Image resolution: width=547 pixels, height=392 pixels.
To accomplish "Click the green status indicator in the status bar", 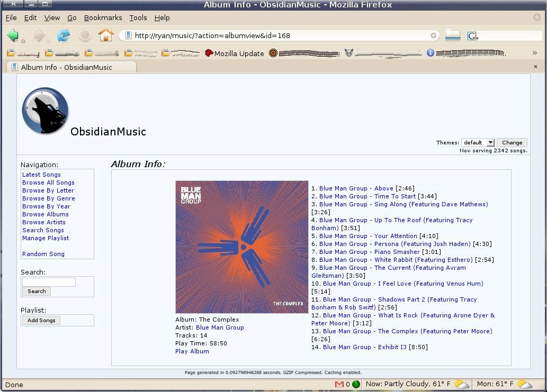I will (356, 384).
